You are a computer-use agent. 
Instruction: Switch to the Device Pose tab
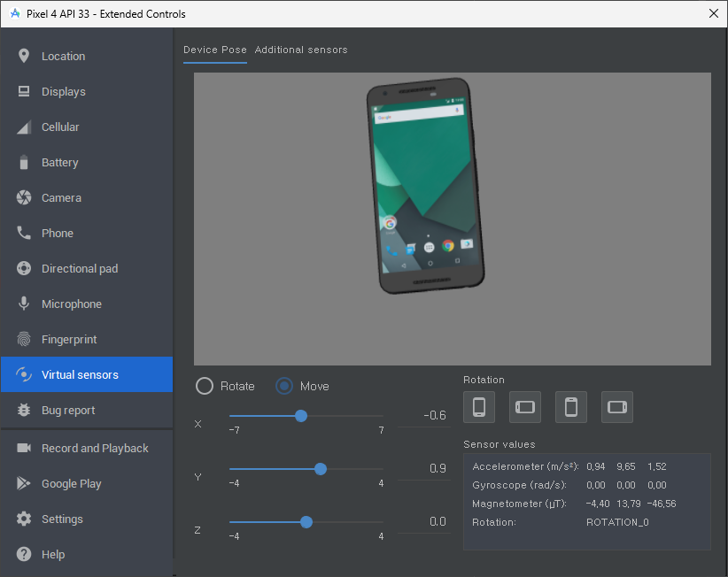[215, 50]
